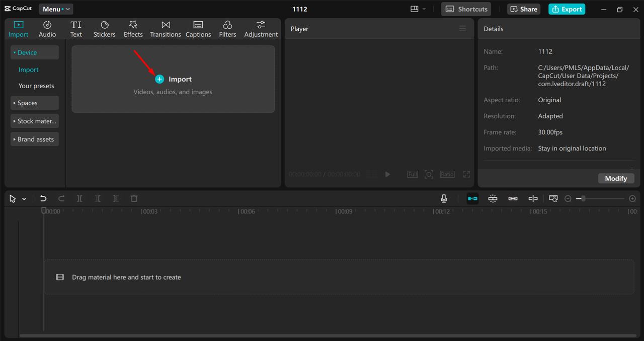644x341 pixels.
Task: Collapse the Device section
Action: tap(35, 52)
